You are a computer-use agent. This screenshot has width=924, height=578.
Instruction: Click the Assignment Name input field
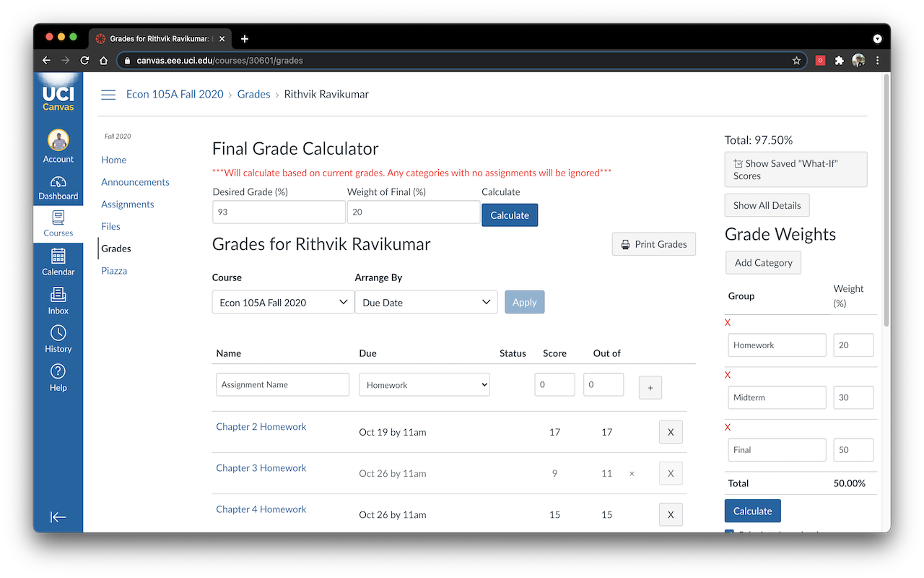click(x=283, y=384)
